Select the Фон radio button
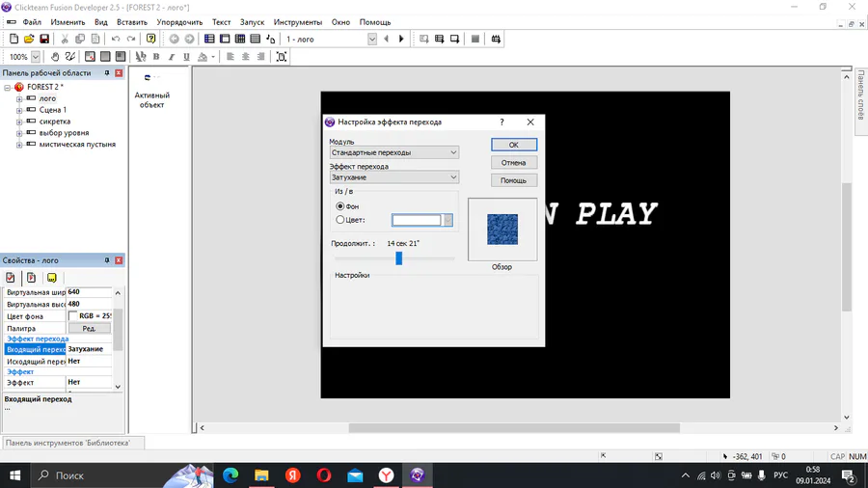 (340, 206)
